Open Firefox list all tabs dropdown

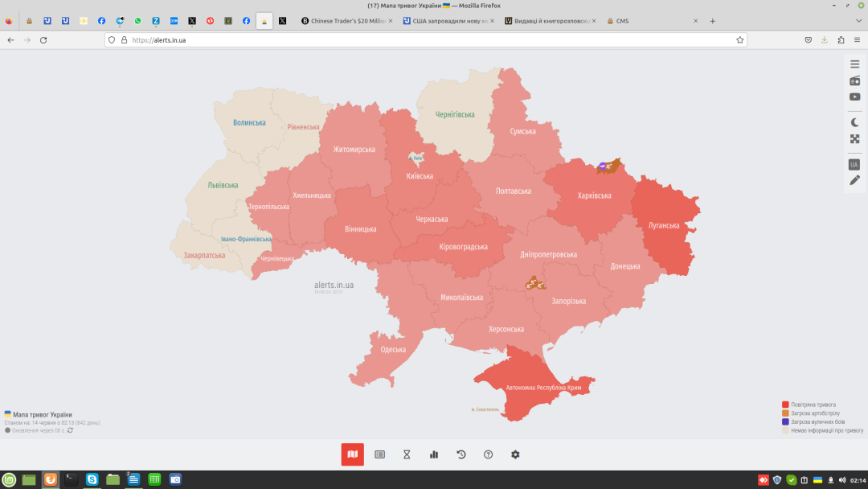tap(840, 21)
